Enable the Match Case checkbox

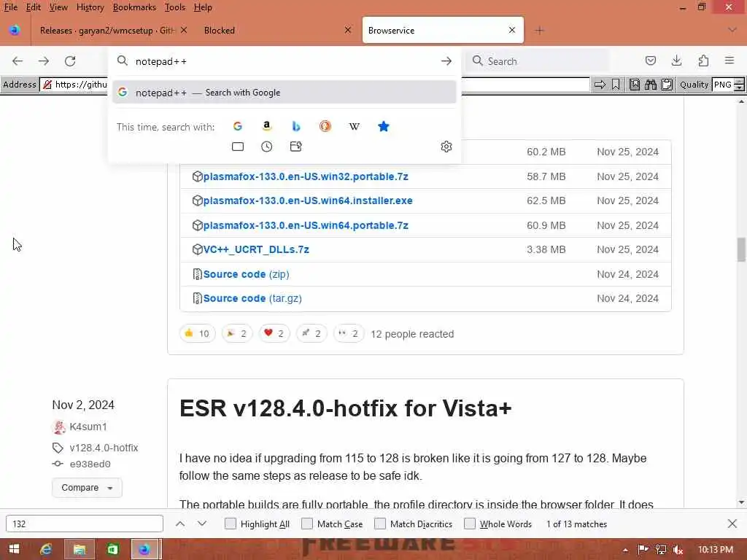pos(307,524)
